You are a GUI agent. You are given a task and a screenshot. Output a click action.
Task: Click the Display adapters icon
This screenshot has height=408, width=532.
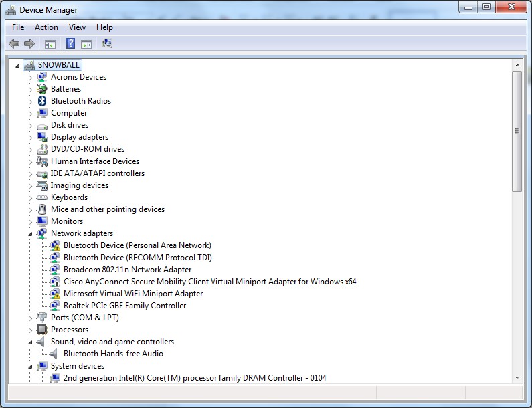pos(41,137)
